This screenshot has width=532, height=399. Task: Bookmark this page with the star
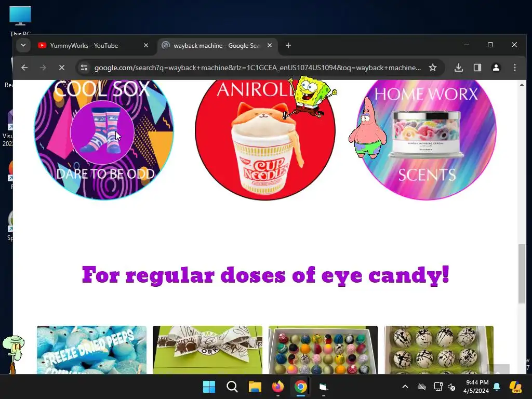(x=433, y=68)
